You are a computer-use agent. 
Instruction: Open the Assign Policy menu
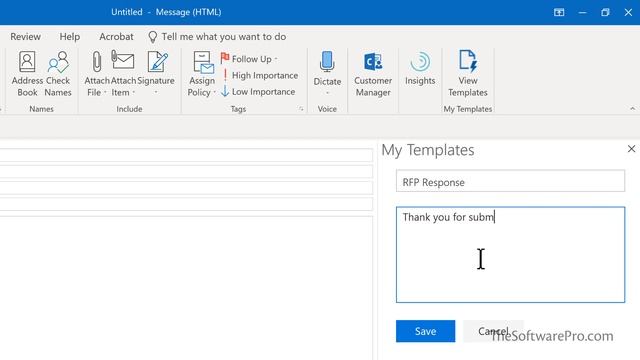click(202, 74)
